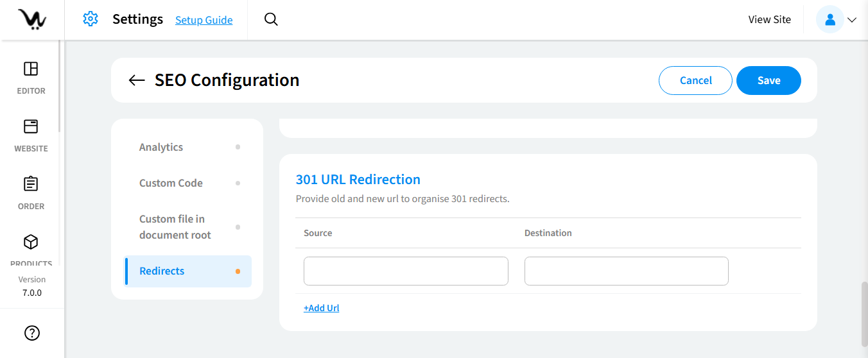
Task: Expand the user account dropdown chevron
Action: 852,20
